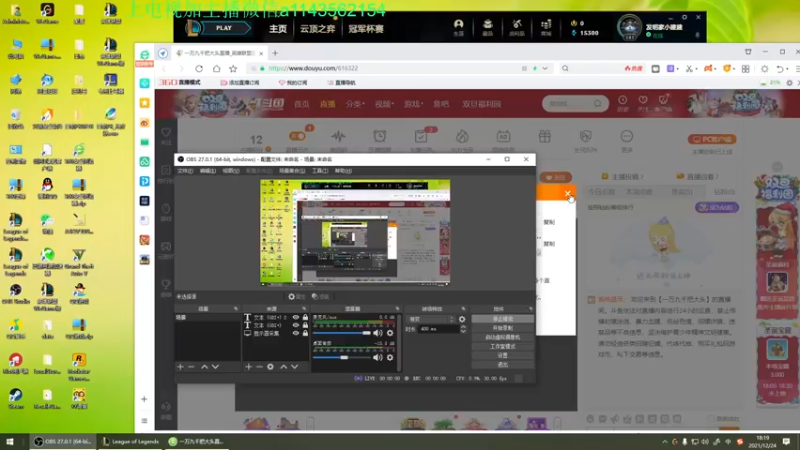Move the source down in the Sources list
The image size is (800, 450).
point(294,366)
